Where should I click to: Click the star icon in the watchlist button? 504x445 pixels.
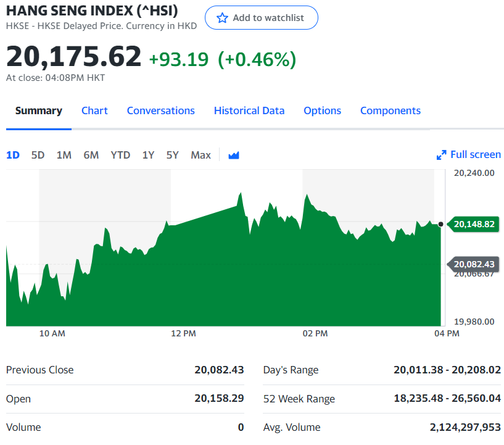222,18
